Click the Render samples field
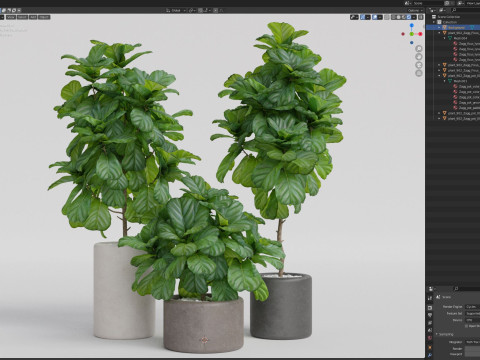Viewport: 480px width, 360px height. 472,349
